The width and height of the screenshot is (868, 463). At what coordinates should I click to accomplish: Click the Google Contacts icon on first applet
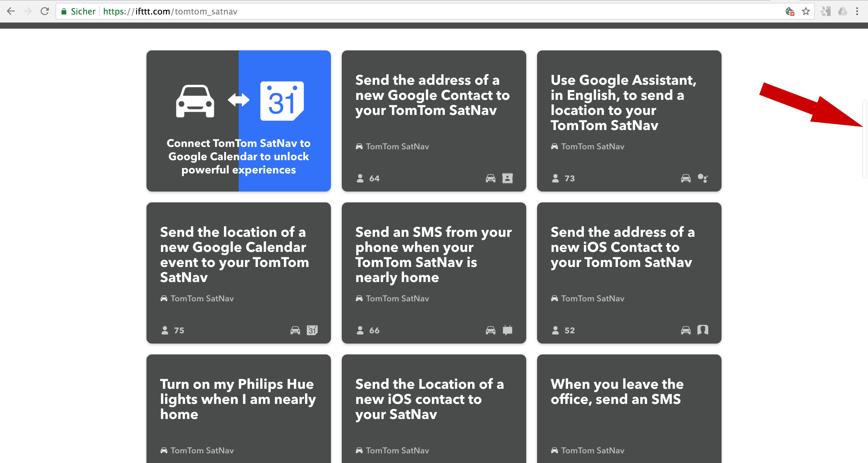click(507, 178)
